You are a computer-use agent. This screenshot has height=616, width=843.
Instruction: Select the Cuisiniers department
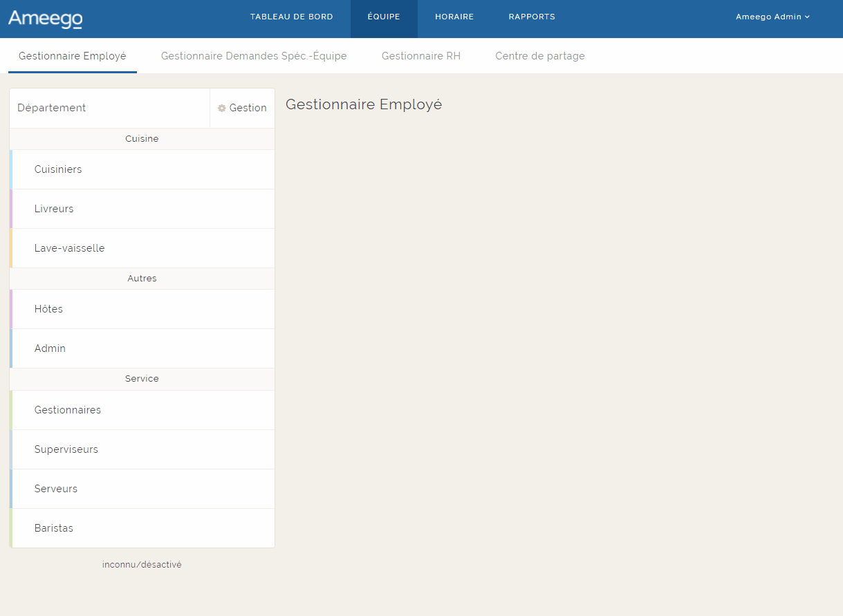[58, 169]
